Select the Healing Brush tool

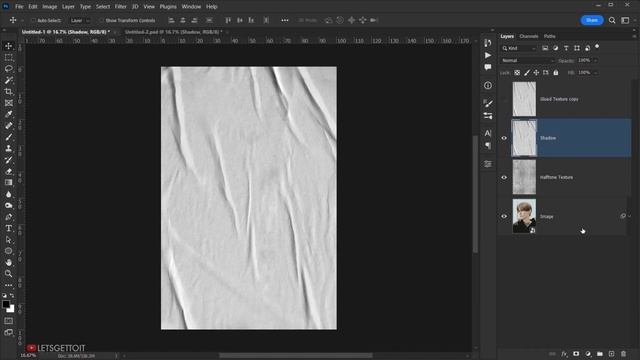[9, 126]
